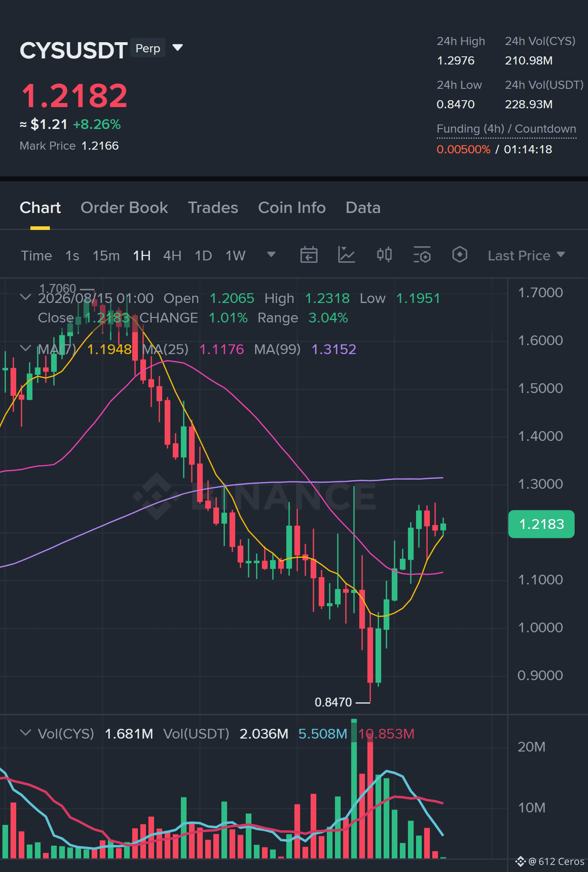588x872 pixels.
Task: Click the candle Low value 1.1951
Action: [x=418, y=299]
